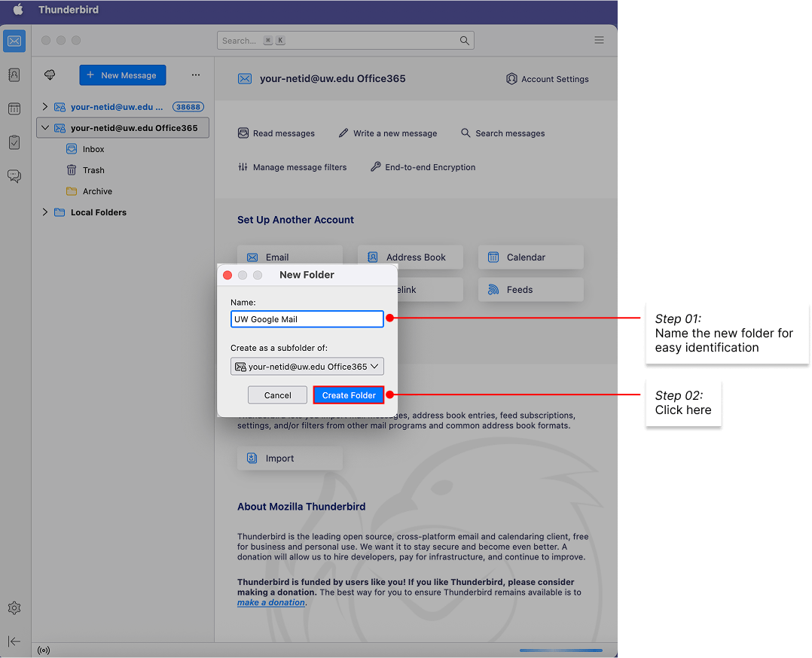812x658 pixels.
Task: Open the Calendar space from the left sidebar
Action: tap(14, 108)
